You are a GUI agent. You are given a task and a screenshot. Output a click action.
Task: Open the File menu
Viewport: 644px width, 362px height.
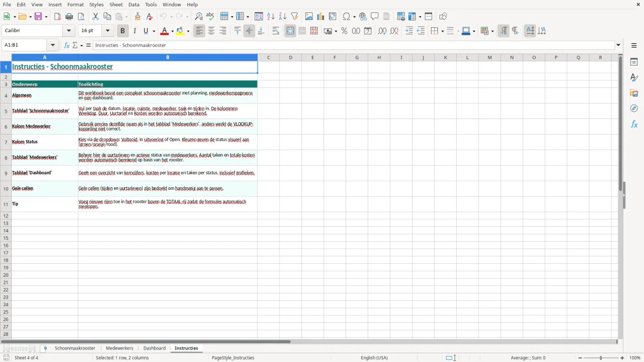7,4
